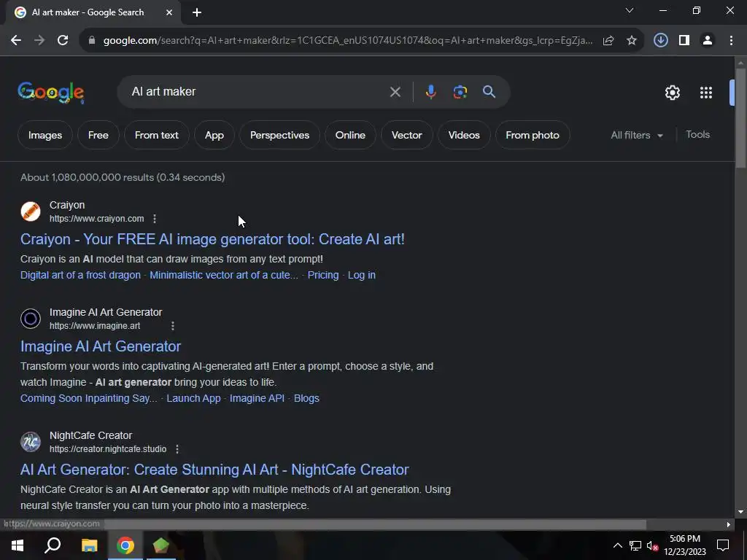
Task: Share this page from the address bar
Action: click(608, 41)
